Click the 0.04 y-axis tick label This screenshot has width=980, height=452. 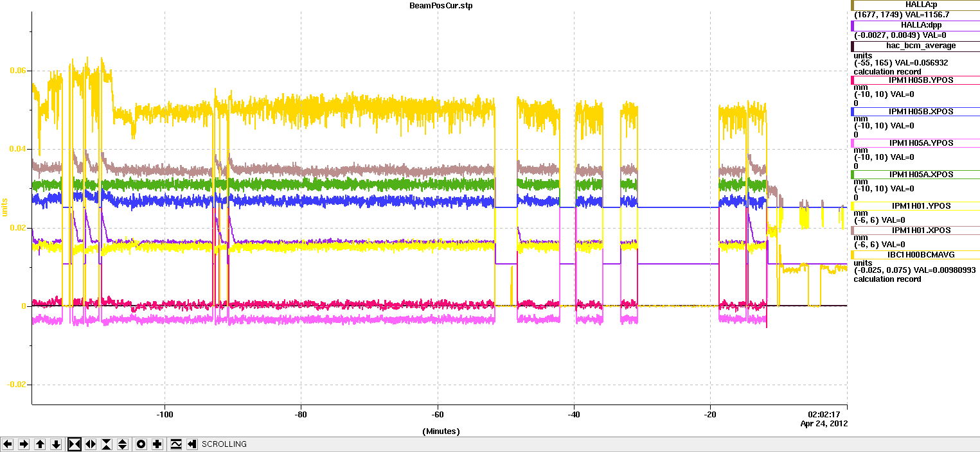pyautogui.click(x=17, y=149)
